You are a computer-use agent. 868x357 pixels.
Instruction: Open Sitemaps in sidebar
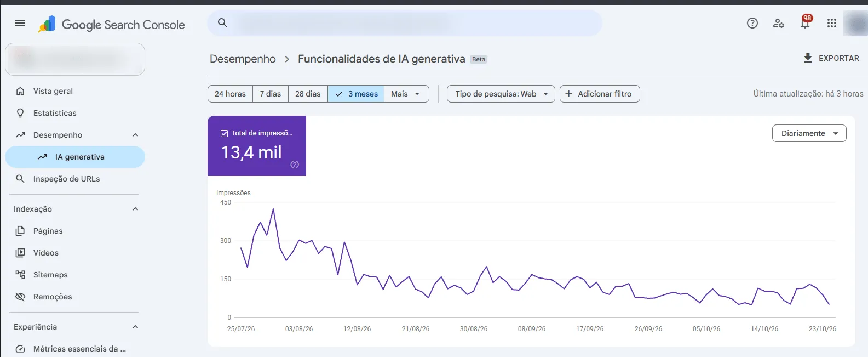click(75, 275)
